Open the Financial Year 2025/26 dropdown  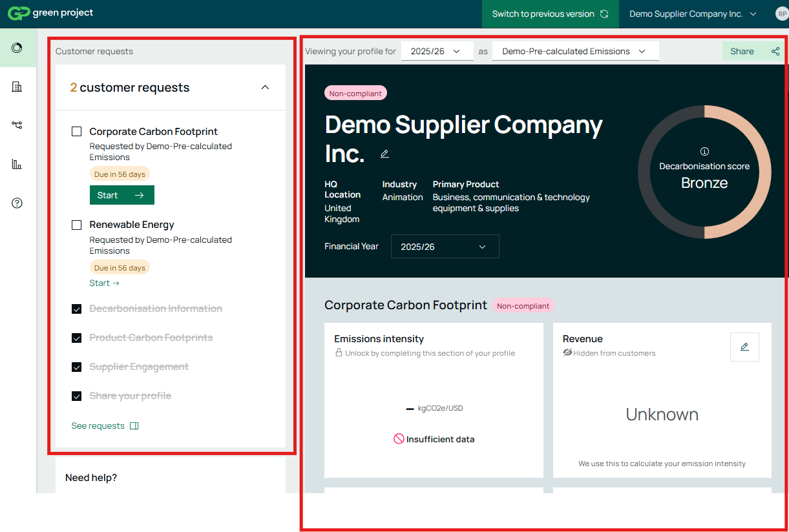click(445, 247)
